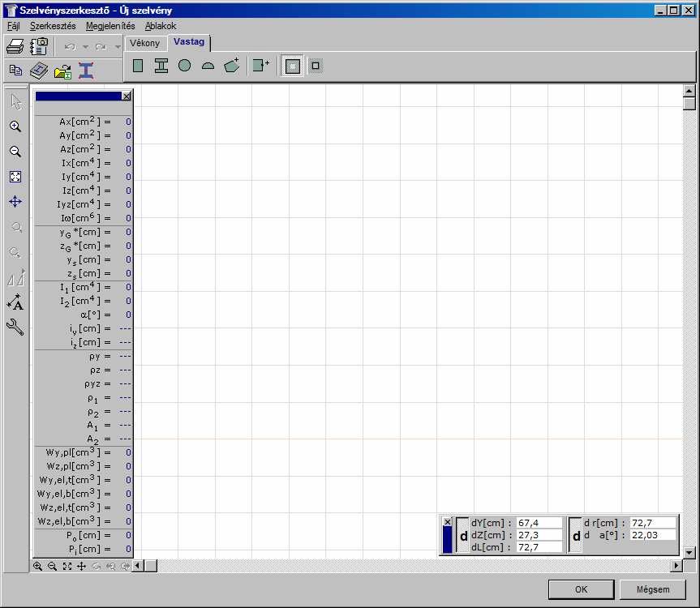The height and width of the screenshot is (608, 700).
Task: Select the arrow pointer tool
Action: (15, 102)
